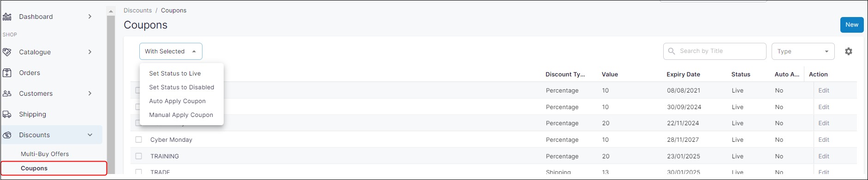Click the search magnifier icon
Image resolution: width=868 pixels, height=180 pixels.
672,51
